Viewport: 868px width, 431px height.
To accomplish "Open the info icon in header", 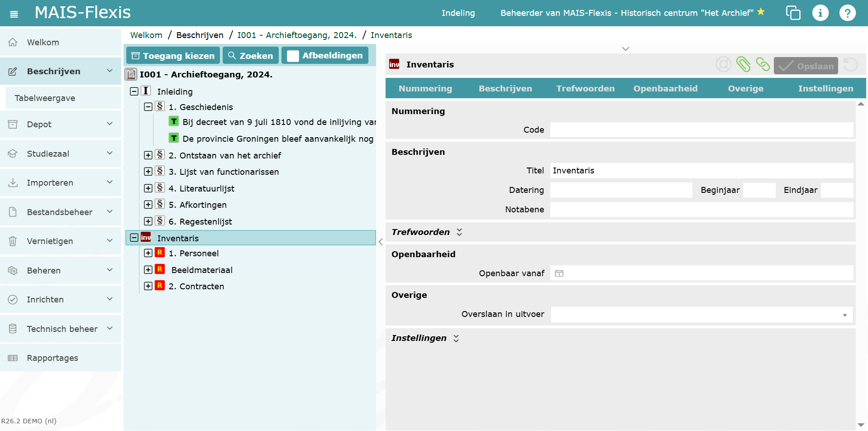I will click(x=820, y=13).
